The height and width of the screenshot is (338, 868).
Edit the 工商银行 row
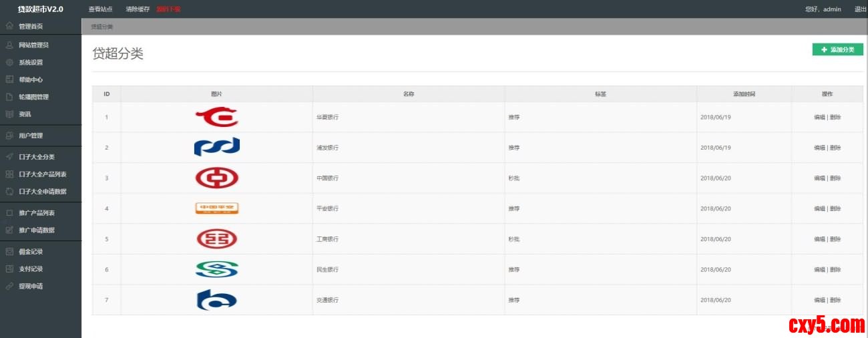[x=819, y=239]
